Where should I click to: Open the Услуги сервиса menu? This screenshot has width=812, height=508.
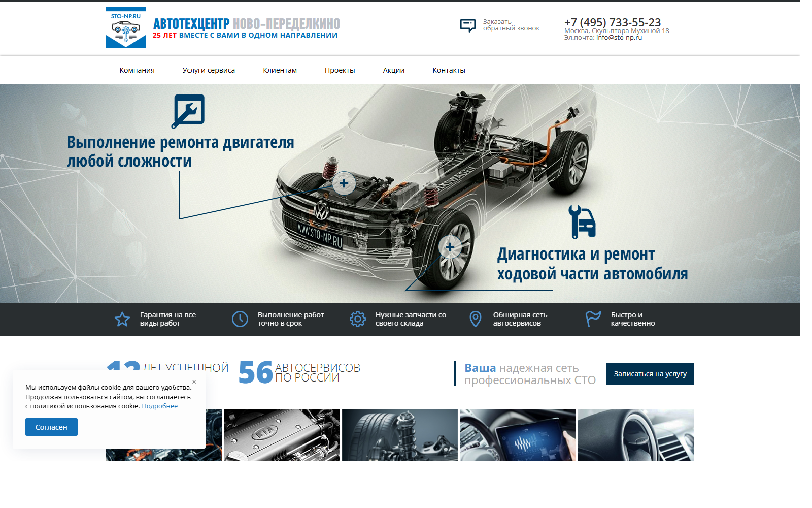tap(209, 70)
